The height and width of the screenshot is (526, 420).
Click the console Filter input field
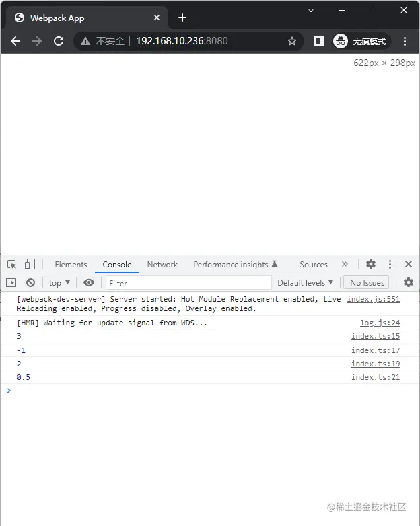click(188, 283)
